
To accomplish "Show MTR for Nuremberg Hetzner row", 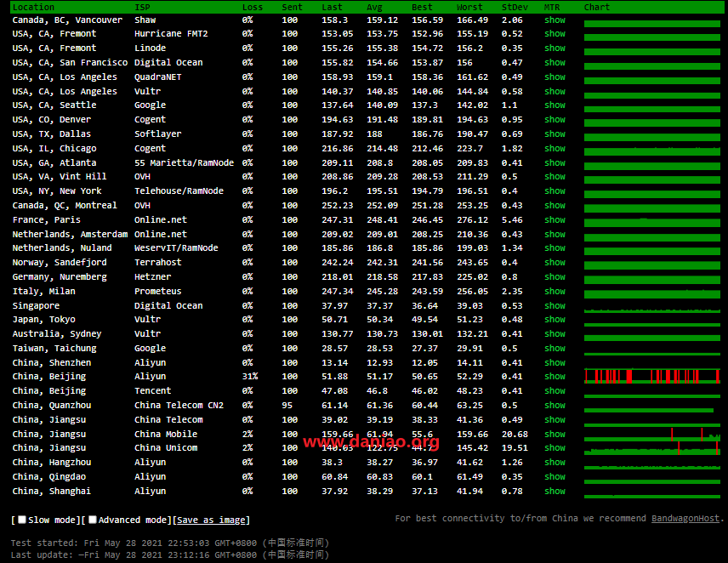I will point(555,276).
